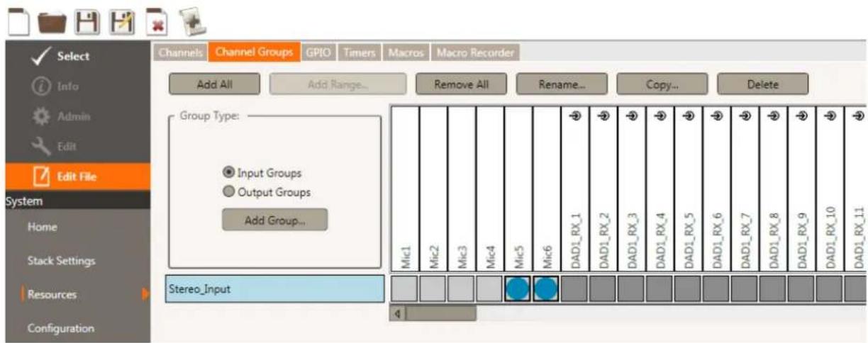Screen dimensions: 868x343
Task: Click the Rename button
Action: [562, 84]
